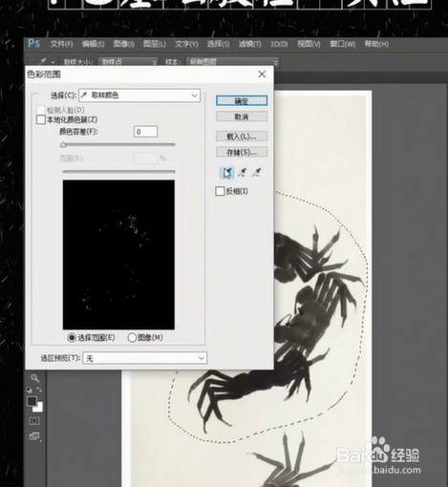Screen dimensions: 448x487
Task: Swap foreground and background colors icon
Action: [39, 390]
